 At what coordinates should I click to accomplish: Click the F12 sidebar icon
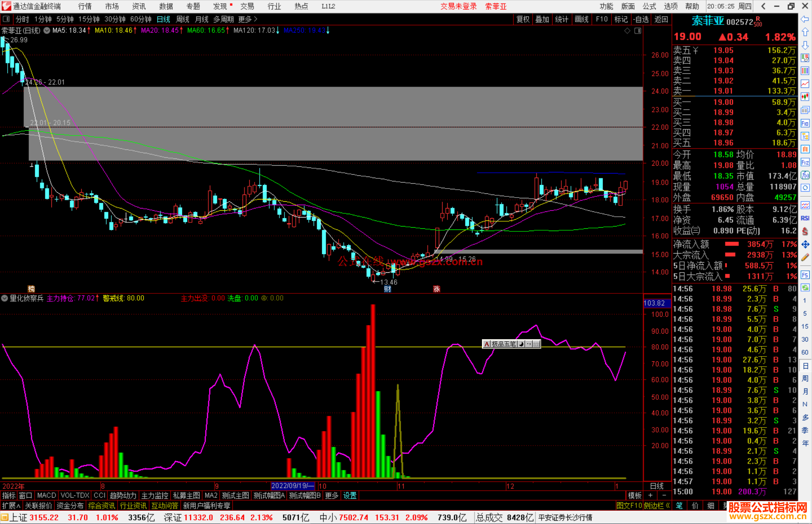pos(805,162)
